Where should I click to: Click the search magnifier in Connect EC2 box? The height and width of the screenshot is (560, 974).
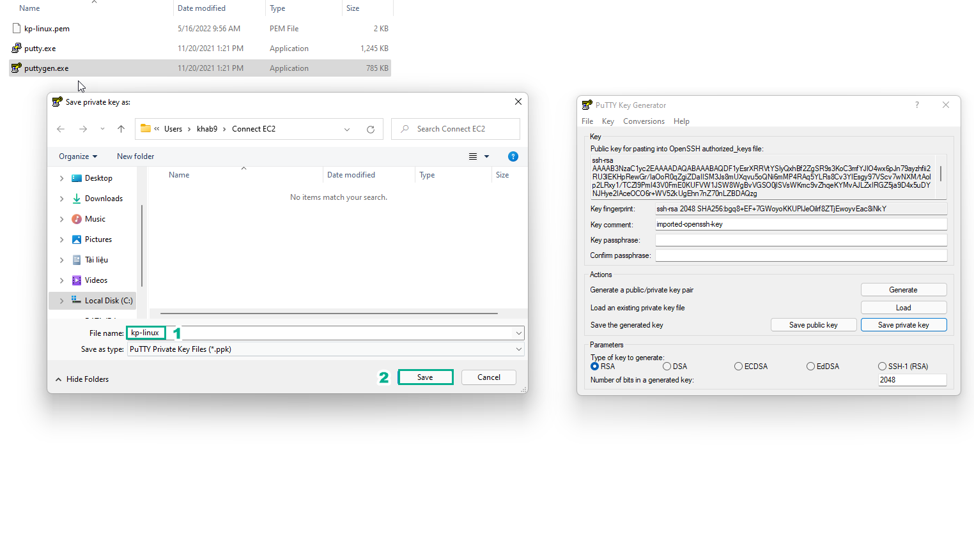[x=405, y=129]
